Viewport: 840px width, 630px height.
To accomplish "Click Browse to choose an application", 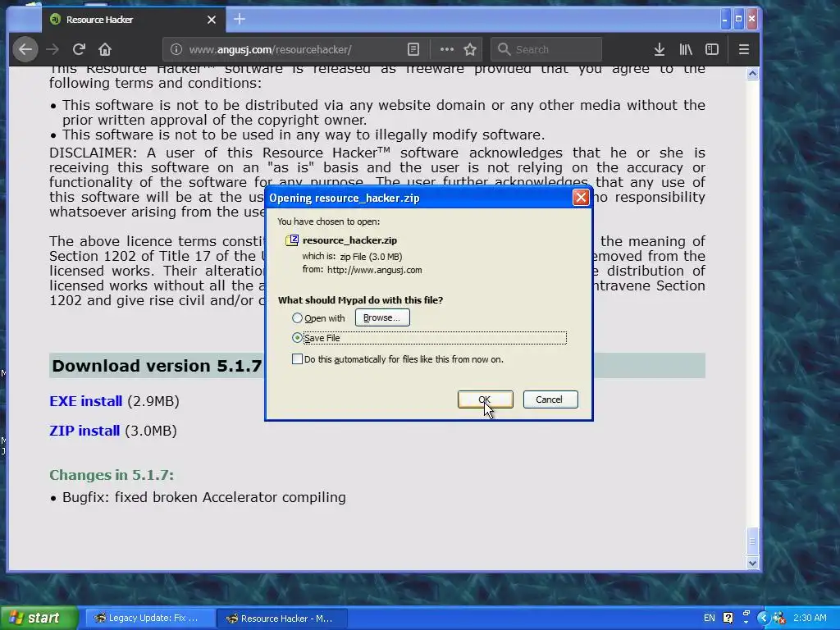I will coord(382,317).
